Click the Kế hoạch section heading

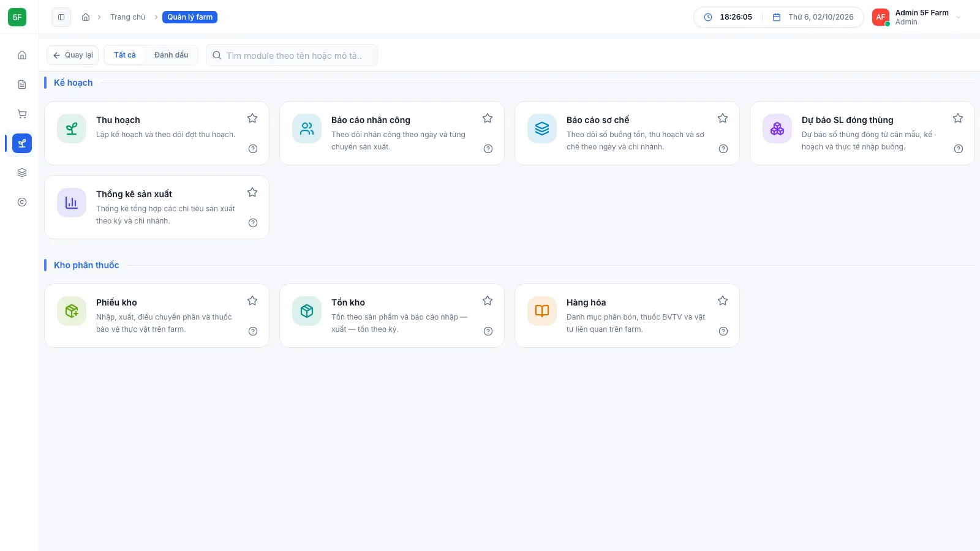pos(73,83)
